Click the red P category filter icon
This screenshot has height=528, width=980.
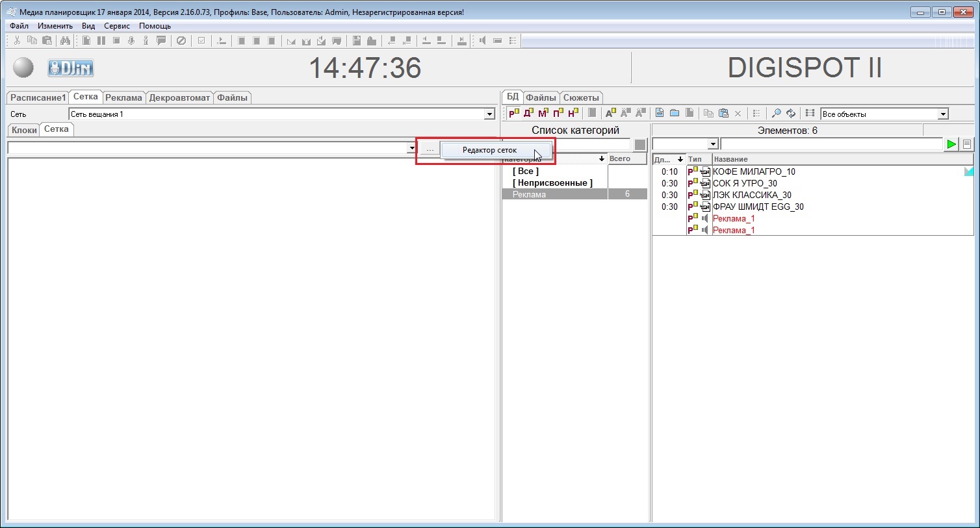(513, 113)
